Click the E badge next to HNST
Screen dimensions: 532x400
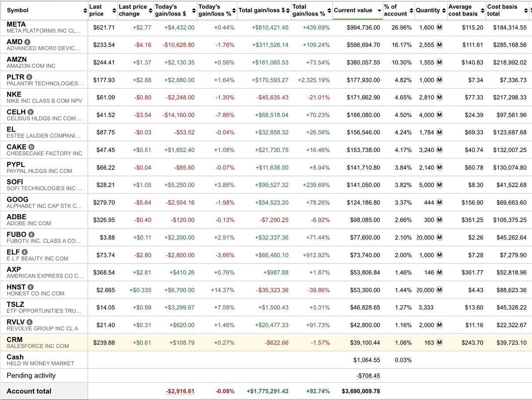(31, 287)
